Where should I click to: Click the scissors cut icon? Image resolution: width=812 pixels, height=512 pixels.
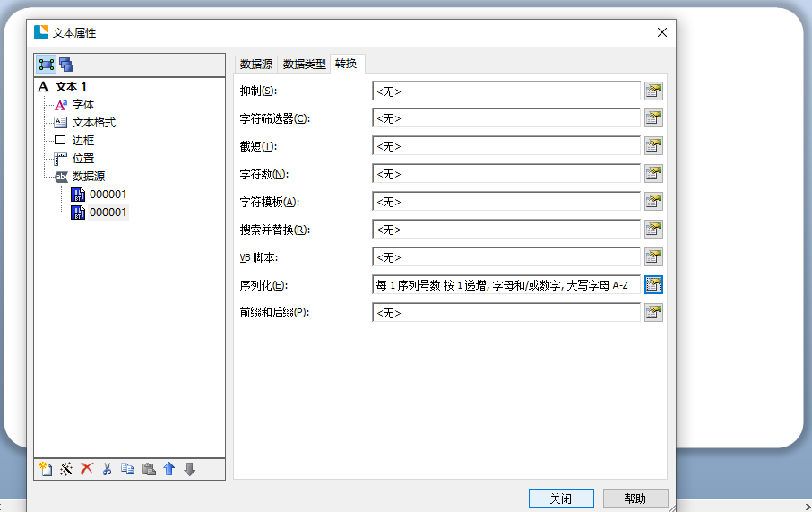pyautogui.click(x=107, y=469)
